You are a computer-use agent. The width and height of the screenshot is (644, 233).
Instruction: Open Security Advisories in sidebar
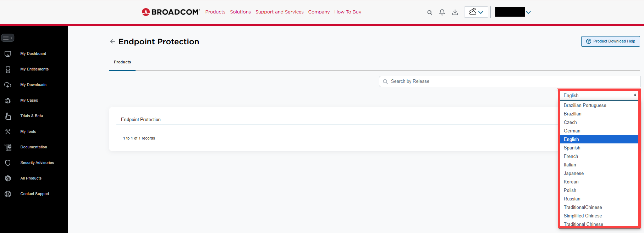coord(37,163)
